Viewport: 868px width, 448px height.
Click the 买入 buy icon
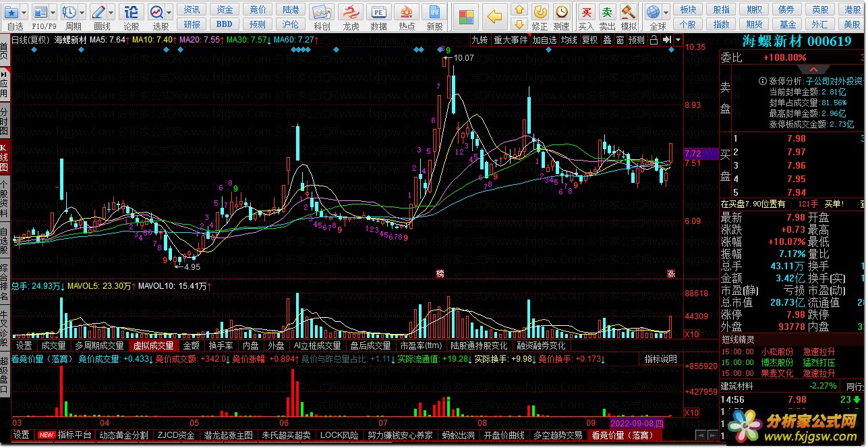pos(587,12)
